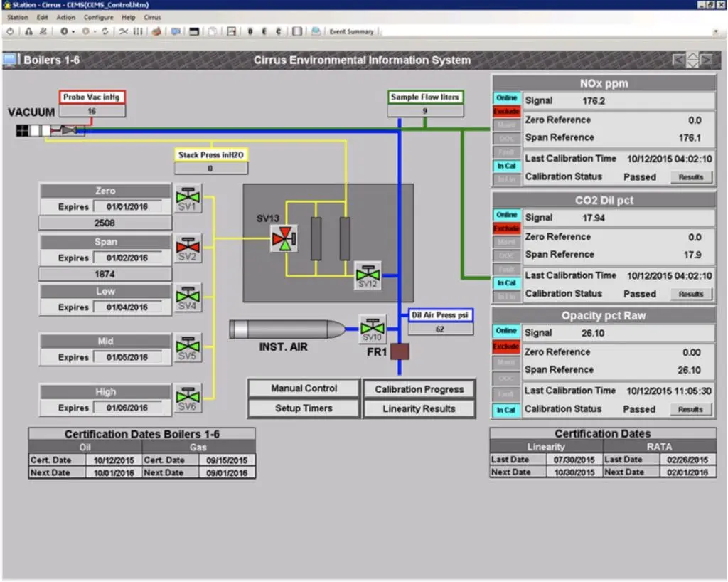
Task: Click the right navigation chevron near the title
Action: [705, 60]
